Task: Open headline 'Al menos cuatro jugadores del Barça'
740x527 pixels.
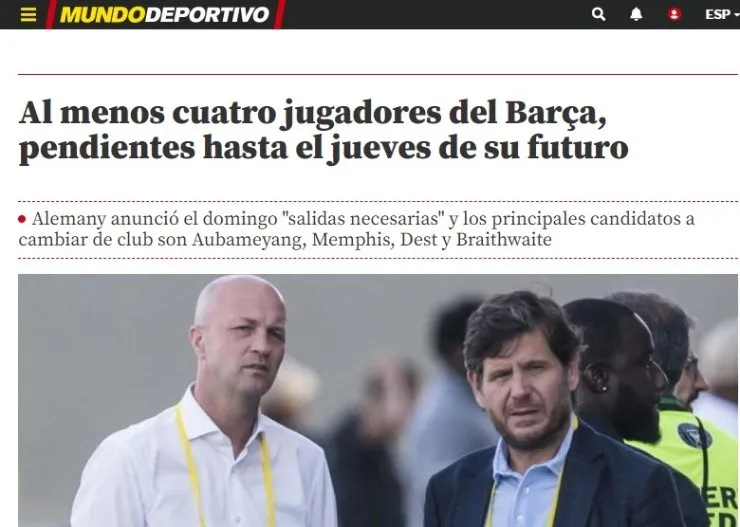Action: click(312, 113)
